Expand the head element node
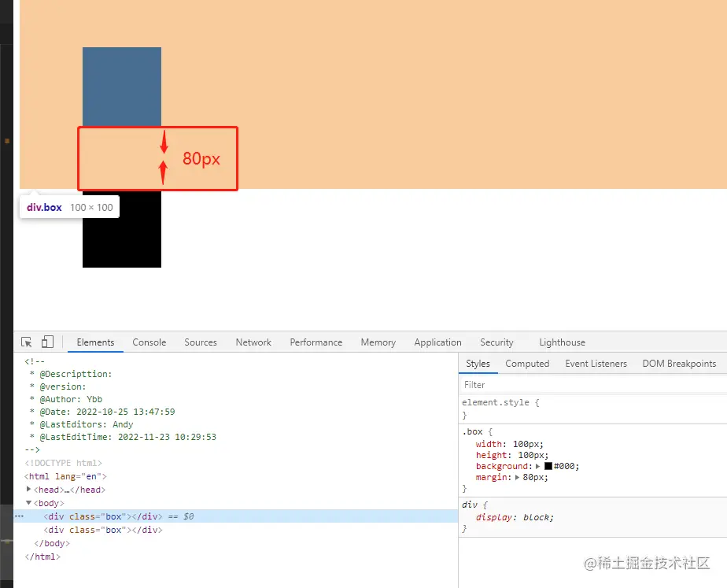 [29, 490]
